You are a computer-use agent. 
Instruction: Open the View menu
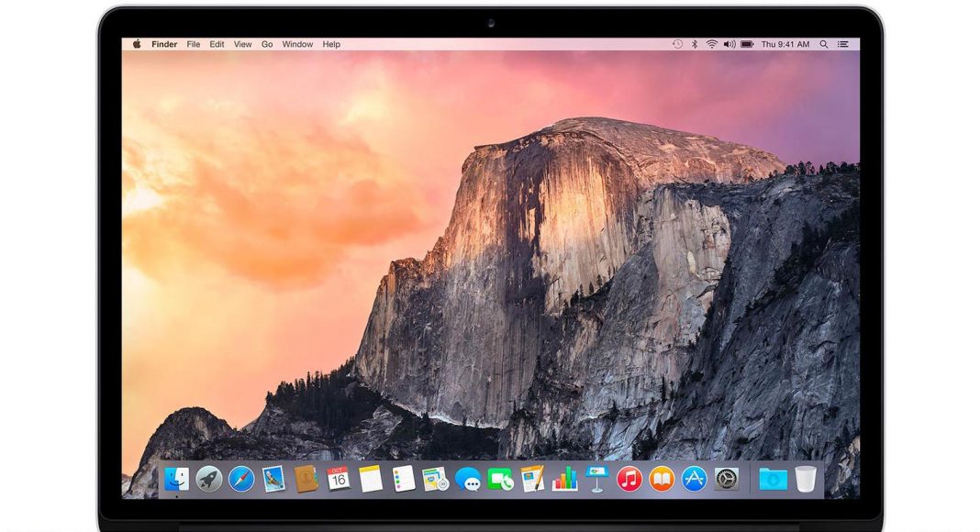[x=242, y=44]
